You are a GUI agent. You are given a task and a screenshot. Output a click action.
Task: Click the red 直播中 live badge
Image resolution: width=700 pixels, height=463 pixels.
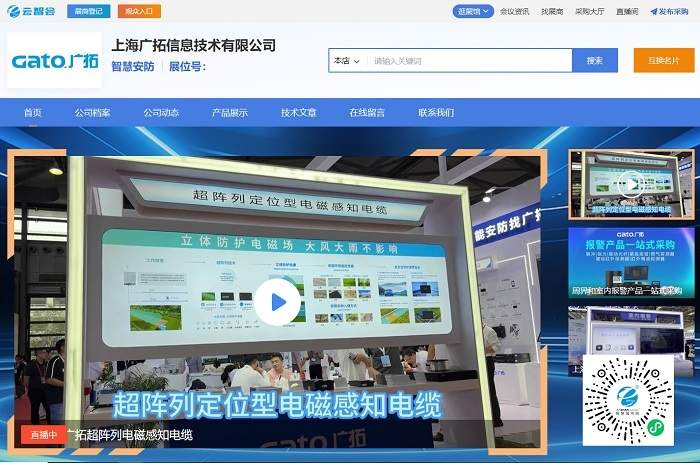(43, 434)
